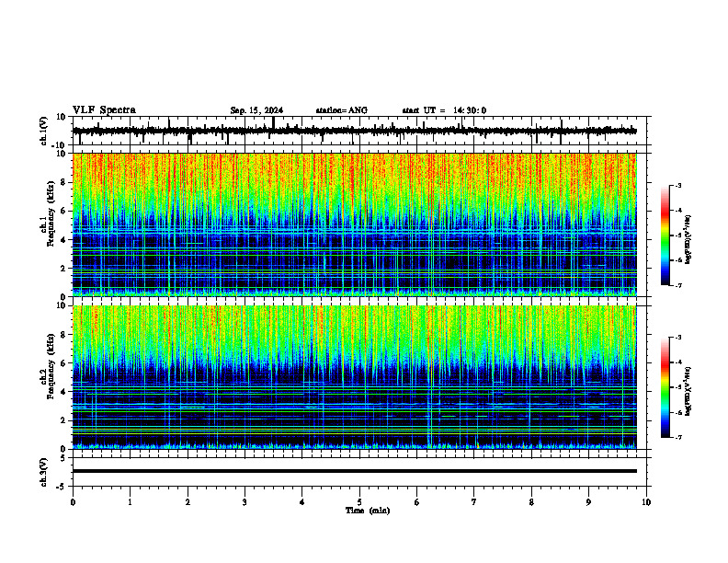Click the "ch.2 Frequency (kHz)" axis label
Screen dimensions: 728x563
[x=47, y=366]
